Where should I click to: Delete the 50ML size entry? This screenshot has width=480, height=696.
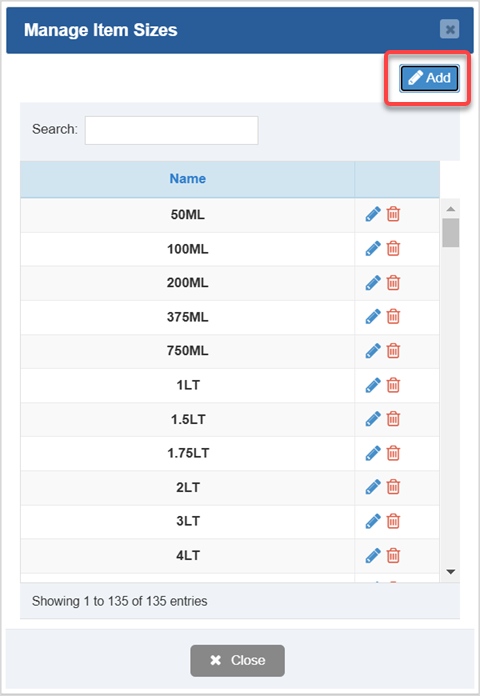coord(393,214)
